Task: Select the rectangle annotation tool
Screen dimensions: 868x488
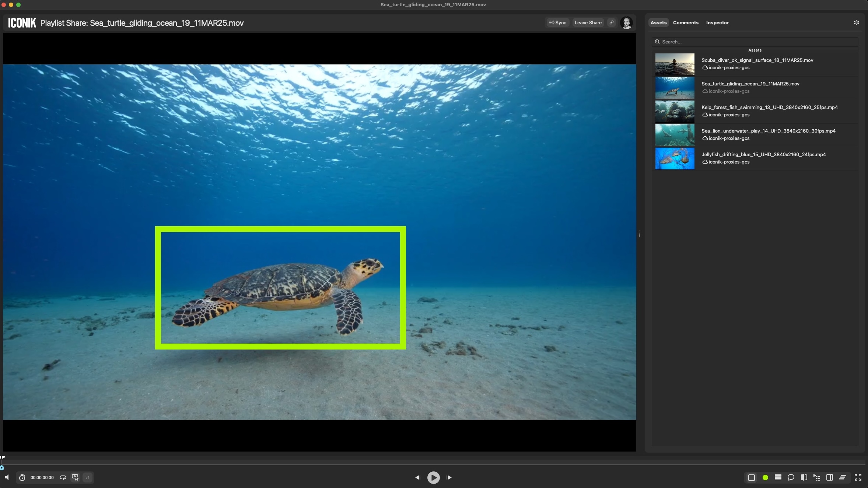Action: [x=752, y=478]
